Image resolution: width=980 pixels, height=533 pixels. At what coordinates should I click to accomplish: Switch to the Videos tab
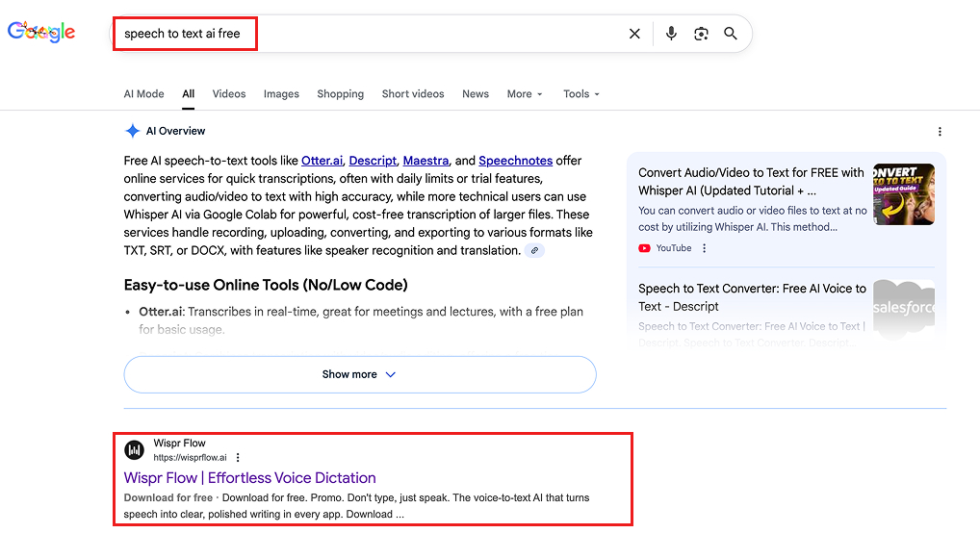coord(229,93)
